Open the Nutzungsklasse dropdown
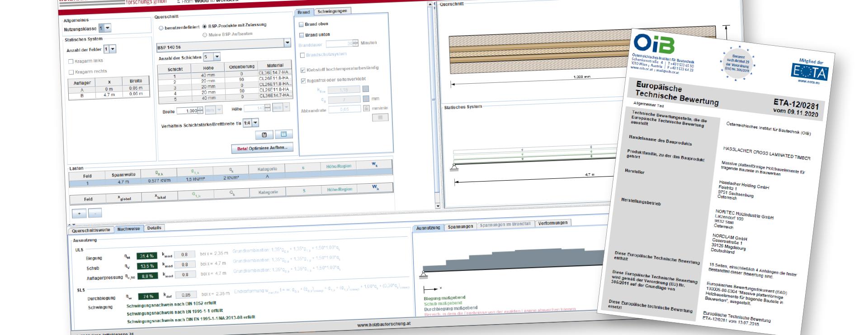 104,28
